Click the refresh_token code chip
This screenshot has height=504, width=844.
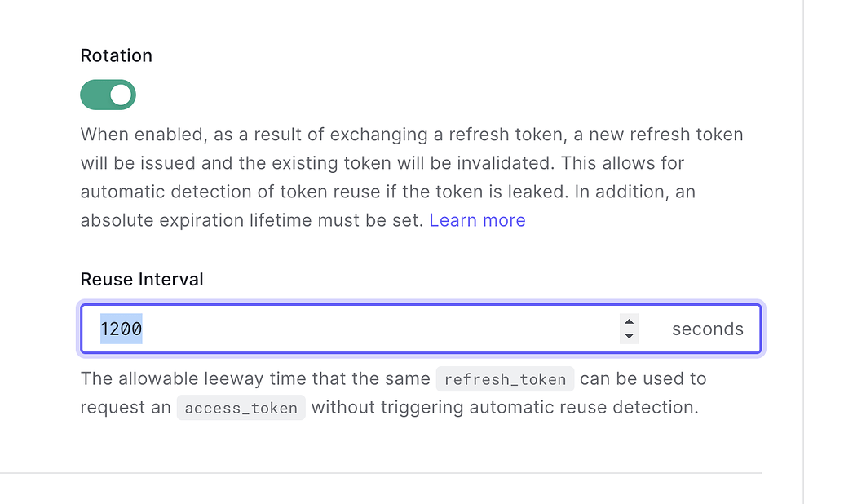click(x=504, y=379)
